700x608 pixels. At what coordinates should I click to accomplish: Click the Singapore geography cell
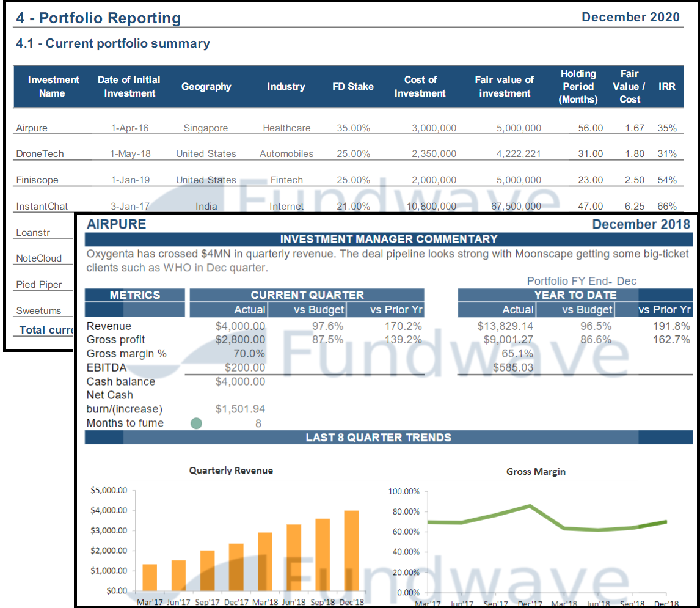pos(206,128)
